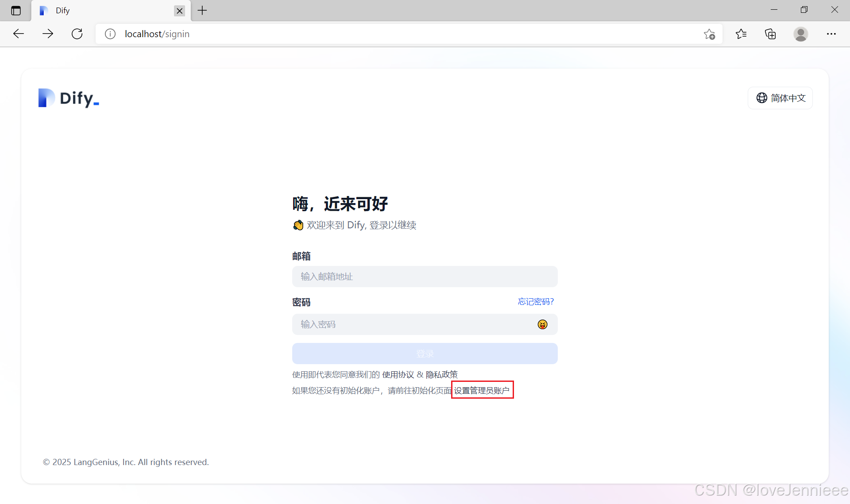Click the browser back arrow
Image resolution: width=850 pixels, height=504 pixels.
tap(19, 34)
